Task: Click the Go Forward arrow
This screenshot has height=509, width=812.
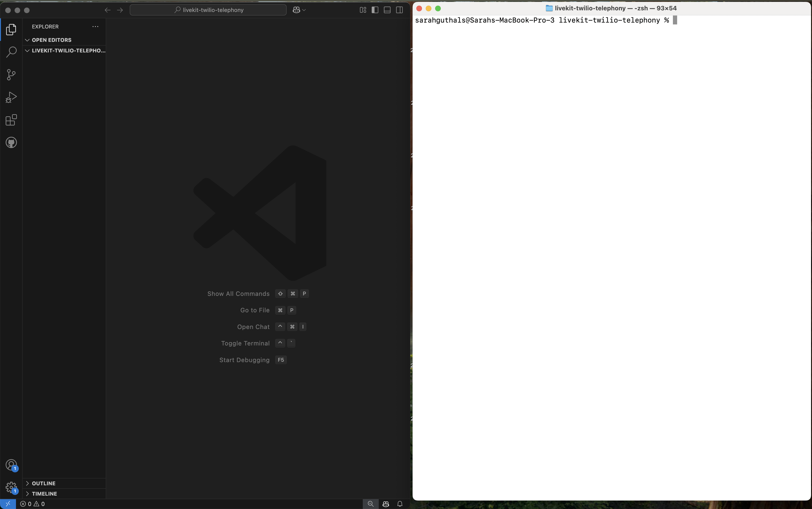Action: [120, 10]
